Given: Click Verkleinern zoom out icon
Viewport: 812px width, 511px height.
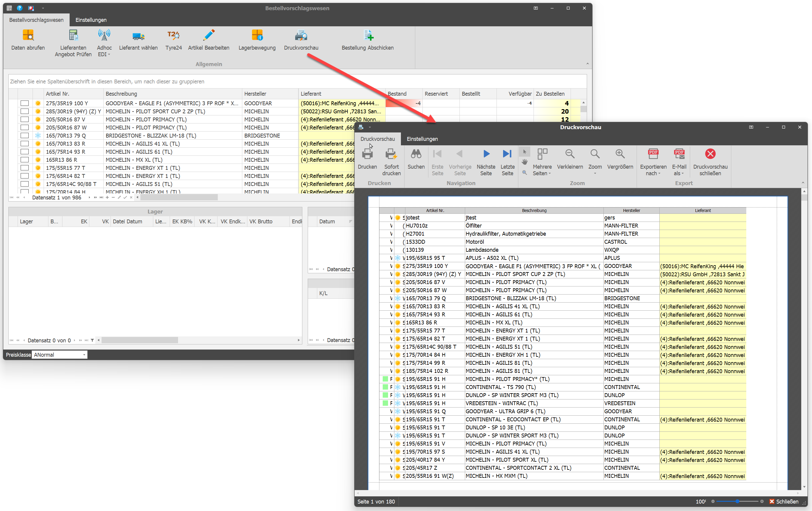Looking at the screenshot, I should point(569,154).
